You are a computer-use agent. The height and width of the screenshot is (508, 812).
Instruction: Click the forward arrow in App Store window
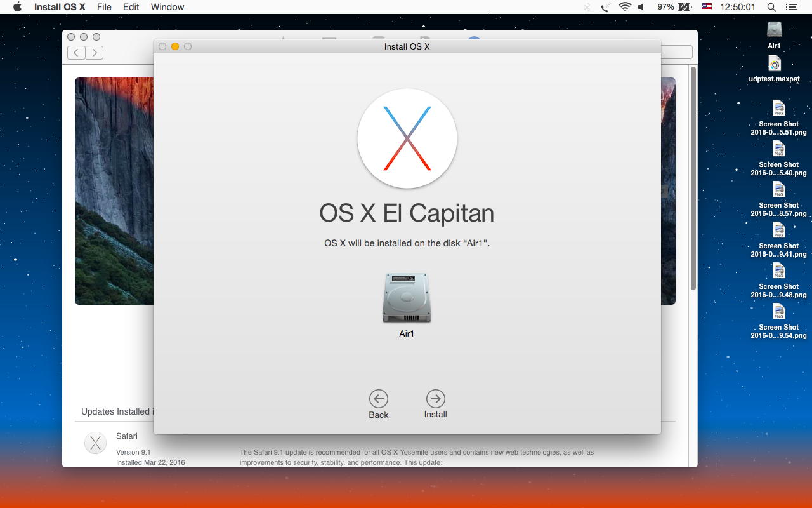(95, 53)
